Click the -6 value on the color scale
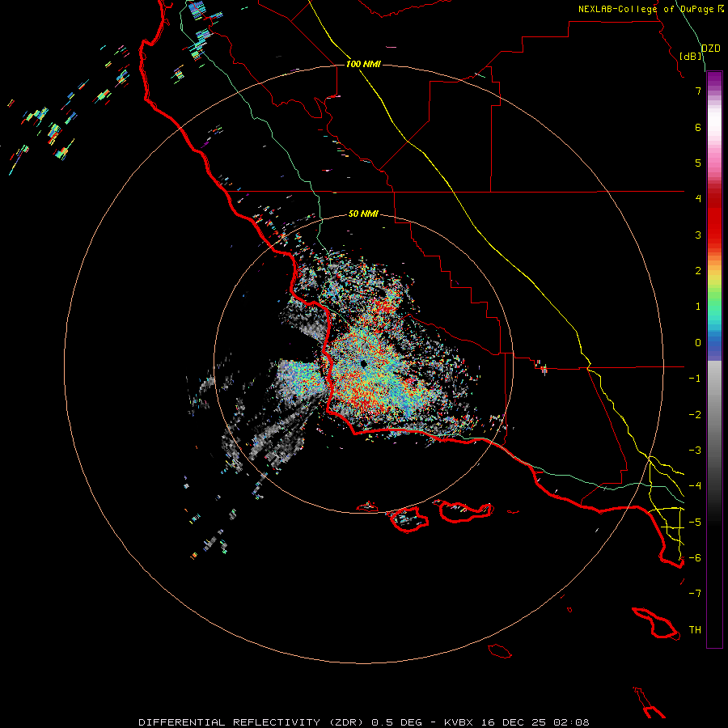This screenshot has width=728, height=728. point(695,558)
